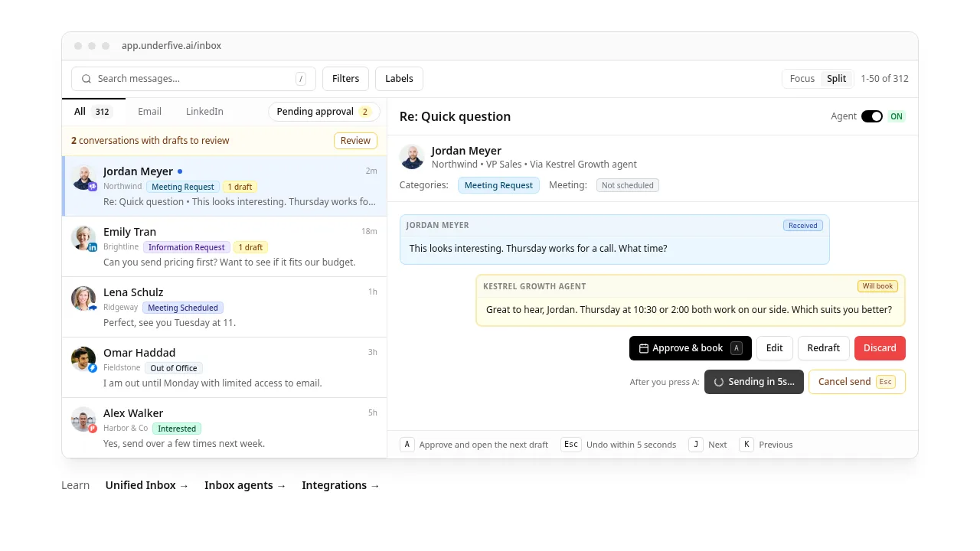Show the All conversations tab
980x551 pixels.
point(93,112)
